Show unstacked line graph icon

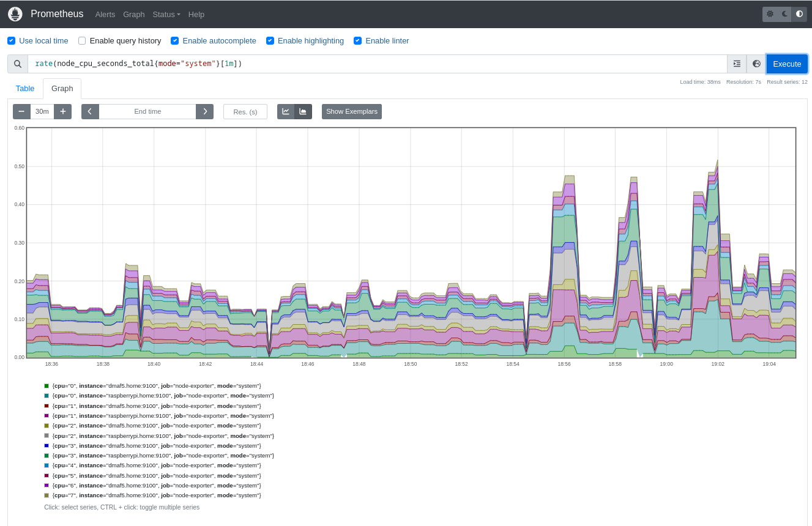(x=286, y=111)
